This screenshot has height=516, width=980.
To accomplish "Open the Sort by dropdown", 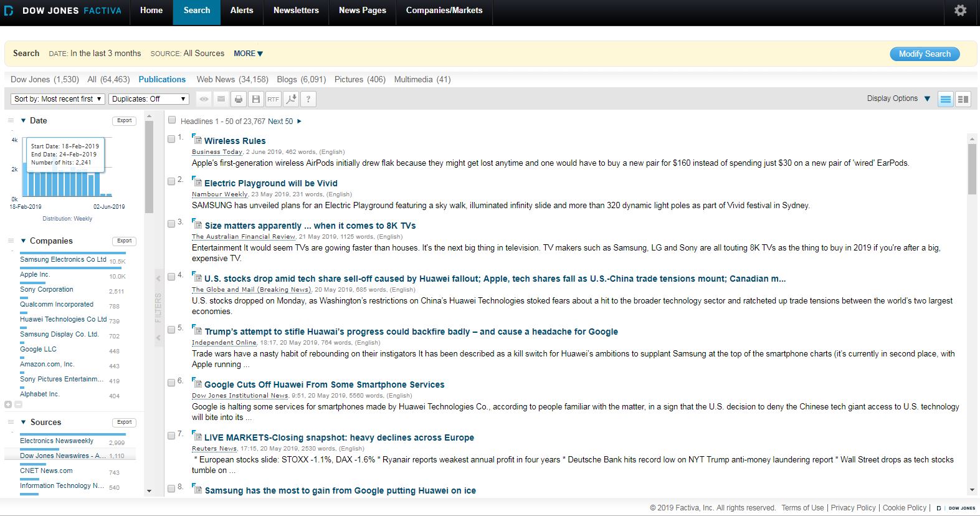I will pyautogui.click(x=57, y=99).
